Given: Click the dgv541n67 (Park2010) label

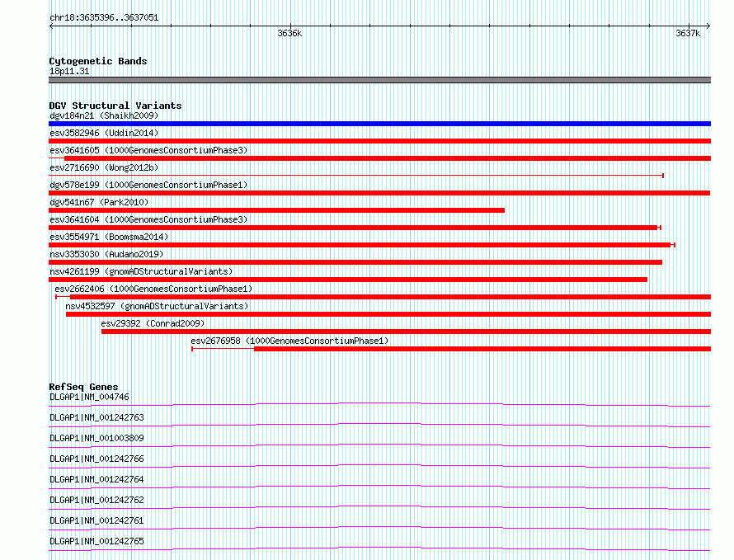Looking at the screenshot, I should (x=99, y=202).
